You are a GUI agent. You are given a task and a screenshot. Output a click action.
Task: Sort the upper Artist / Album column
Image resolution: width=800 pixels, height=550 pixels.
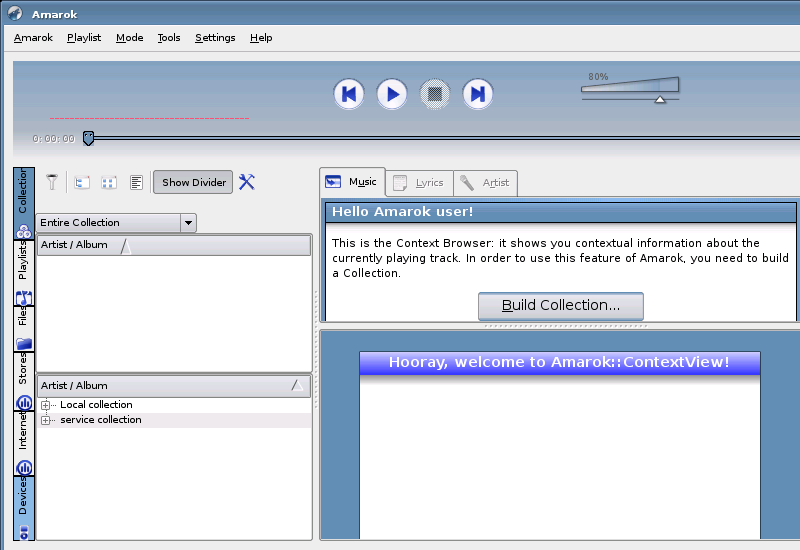[174, 245]
